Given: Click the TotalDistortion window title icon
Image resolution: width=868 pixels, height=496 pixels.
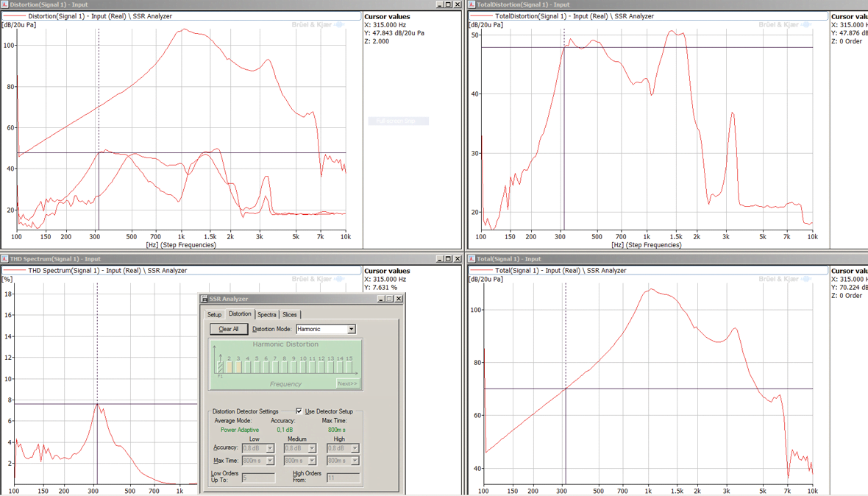Looking at the screenshot, I should click(x=472, y=4).
